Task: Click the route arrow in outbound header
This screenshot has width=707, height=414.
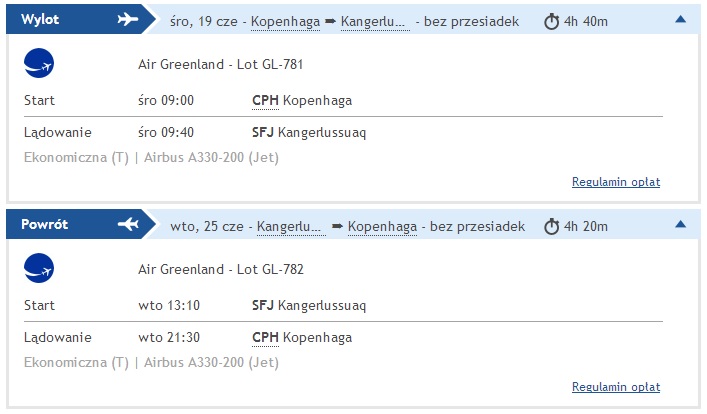Action: 331,21
